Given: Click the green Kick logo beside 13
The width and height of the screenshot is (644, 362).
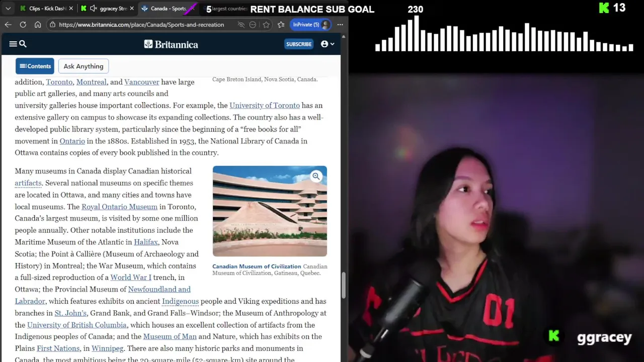Looking at the screenshot, I should 604,8.
